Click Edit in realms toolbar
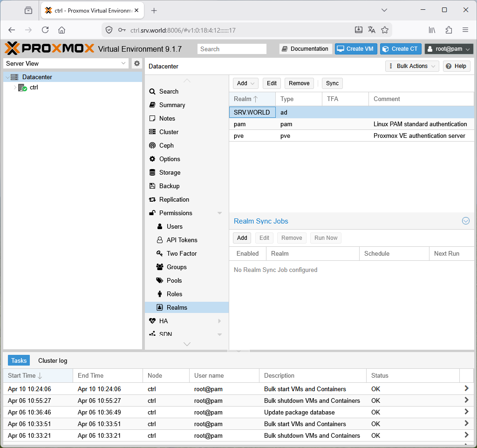 (x=272, y=83)
